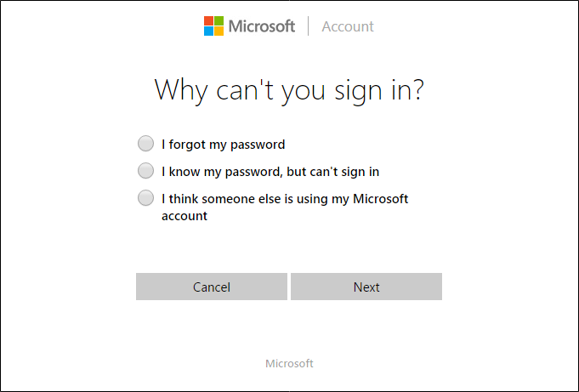Click the yellow square of the Microsoft logo
The height and width of the screenshot is (392, 579).
(219, 31)
